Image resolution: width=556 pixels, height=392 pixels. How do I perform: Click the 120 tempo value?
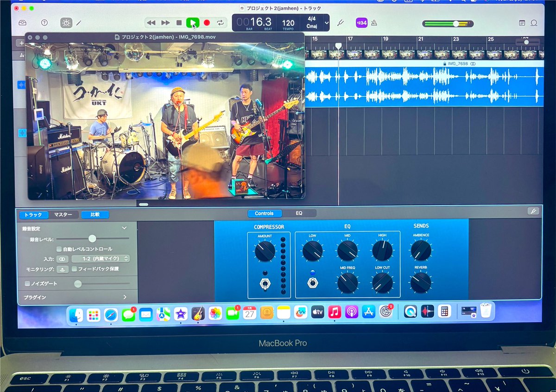pyautogui.click(x=288, y=23)
